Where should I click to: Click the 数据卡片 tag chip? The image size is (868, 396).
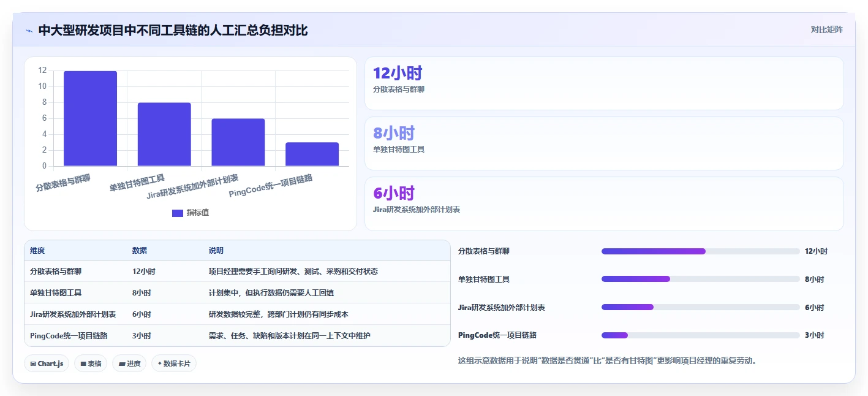(174, 364)
